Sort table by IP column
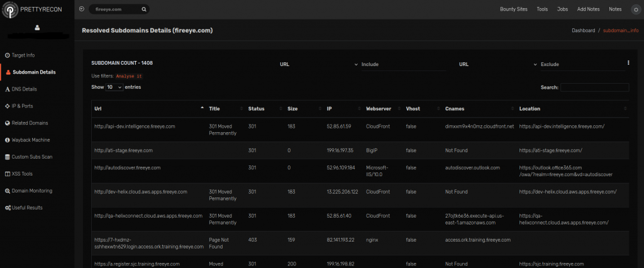The image size is (644, 268). (344, 109)
